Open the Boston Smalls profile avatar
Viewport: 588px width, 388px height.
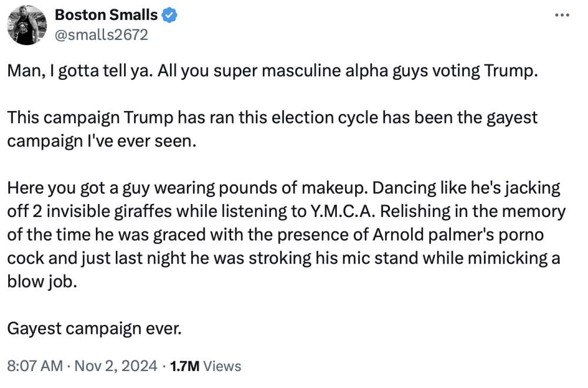(x=27, y=25)
